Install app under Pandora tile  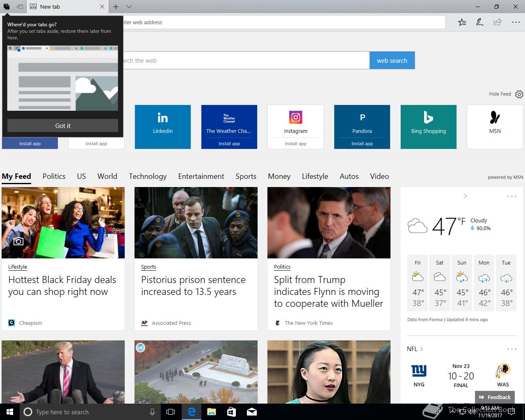pos(362,144)
